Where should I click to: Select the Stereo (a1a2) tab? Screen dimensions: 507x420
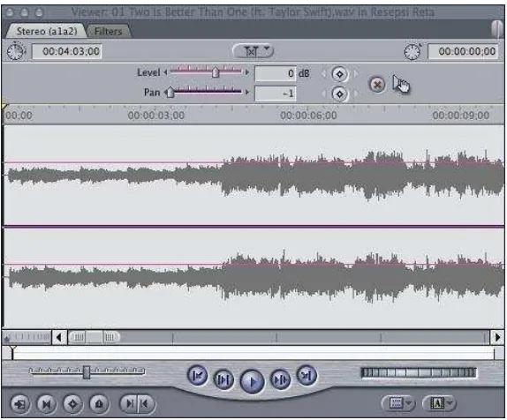pyautogui.click(x=47, y=32)
